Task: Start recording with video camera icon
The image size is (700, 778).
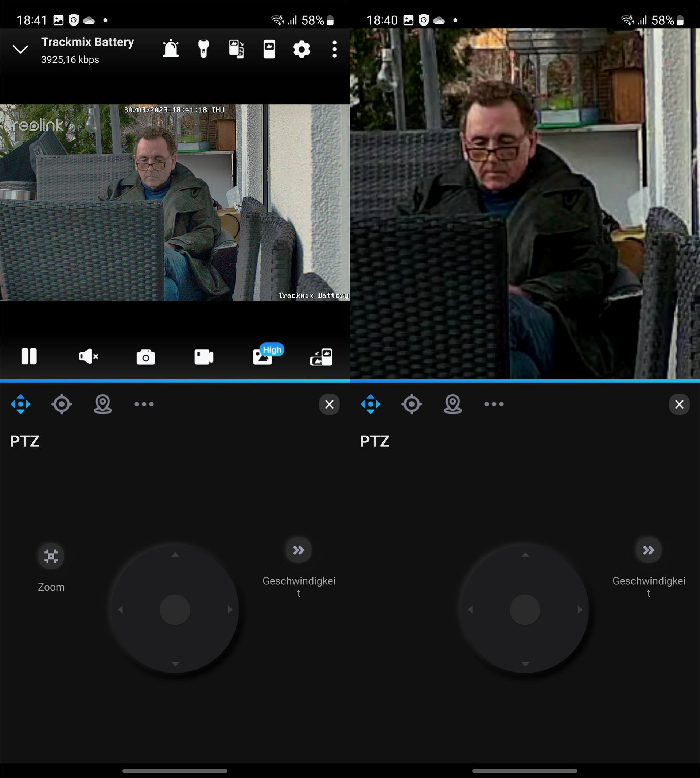Action: pos(204,357)
